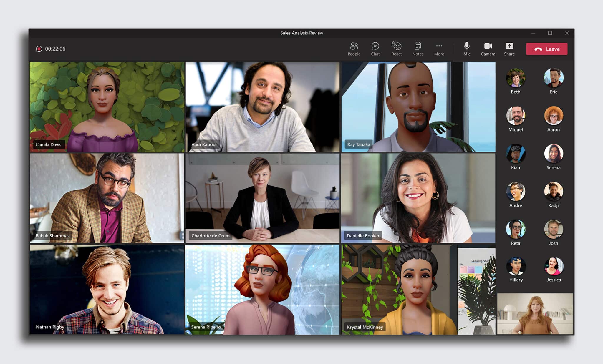This screenshot has height=364, width=603.
Task: Open the People panel
Action: [x=354, y=49]
